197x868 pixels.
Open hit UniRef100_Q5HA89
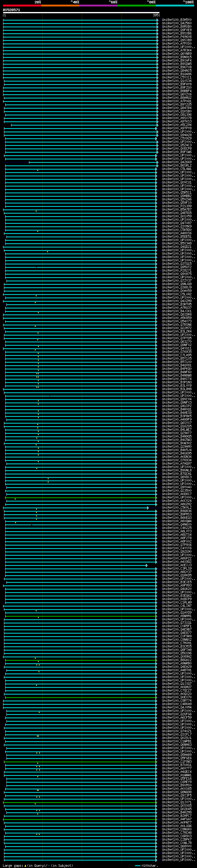tap(177, 755)
